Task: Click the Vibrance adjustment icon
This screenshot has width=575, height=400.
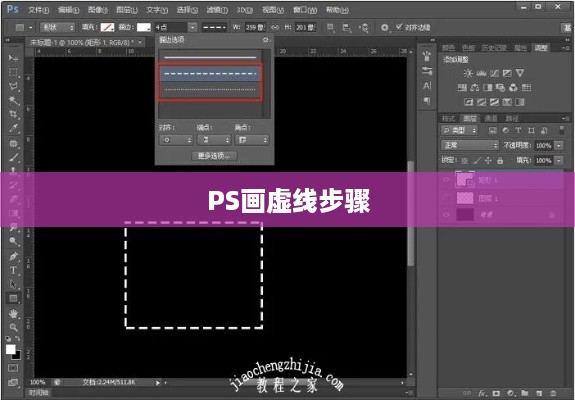Action: tap(520, 73)
